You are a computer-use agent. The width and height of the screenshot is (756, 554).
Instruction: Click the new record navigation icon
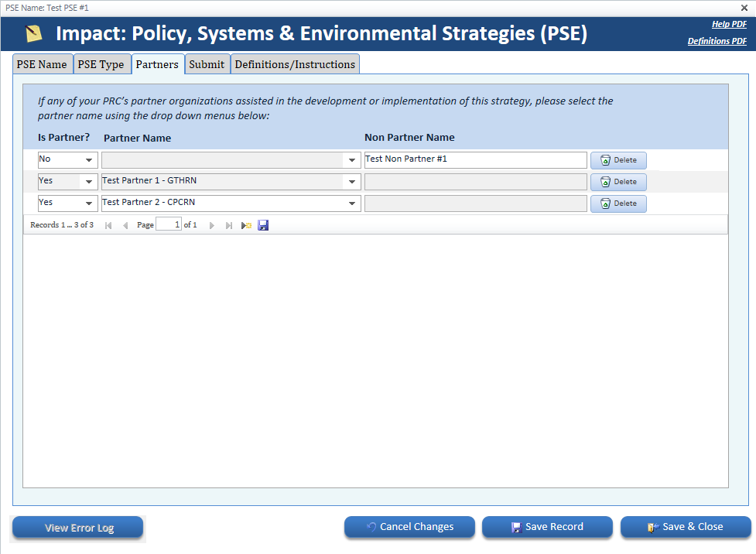(247, 225)
